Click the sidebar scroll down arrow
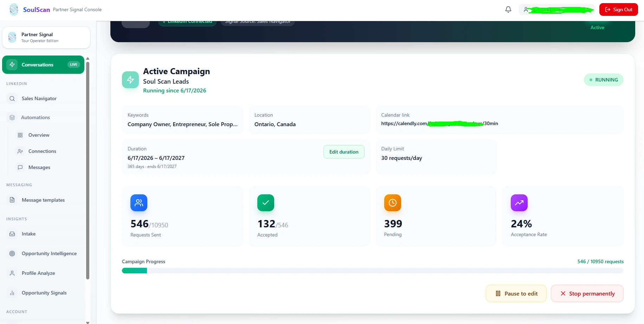This screenshot has width=644, height=324. point(88,322)
